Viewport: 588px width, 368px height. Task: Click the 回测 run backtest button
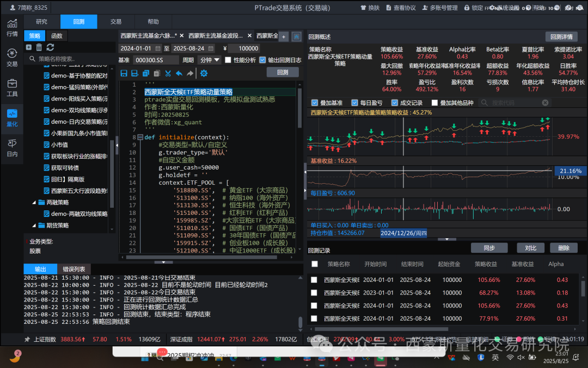[283, 72]
